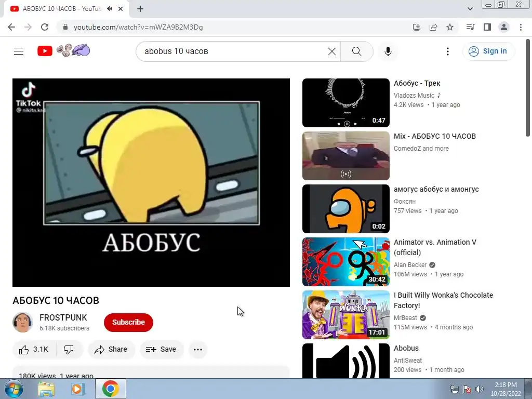This screenshot has height=399, width=532.
Task: Open a new browser tab
Action: [140, 9]
